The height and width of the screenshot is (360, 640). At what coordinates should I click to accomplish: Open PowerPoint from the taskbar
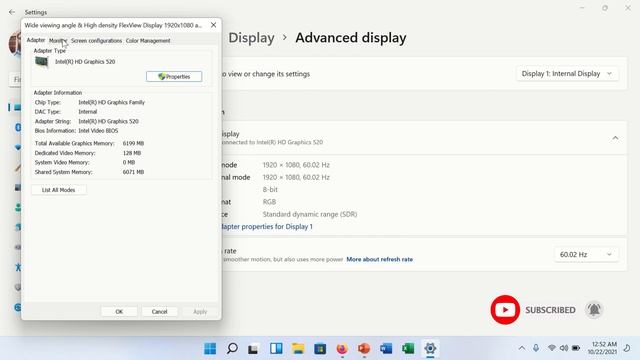tap(364, 349)
